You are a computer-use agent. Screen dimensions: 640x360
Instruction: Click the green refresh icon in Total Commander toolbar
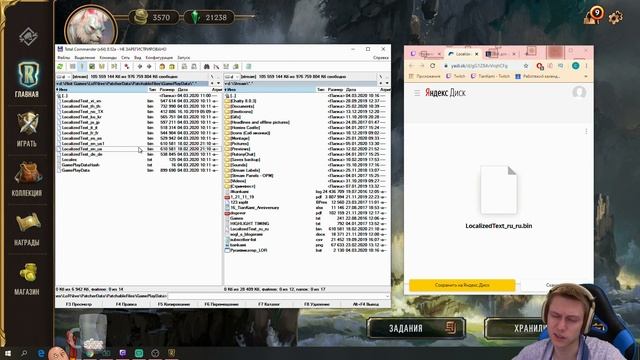[60, 67]
